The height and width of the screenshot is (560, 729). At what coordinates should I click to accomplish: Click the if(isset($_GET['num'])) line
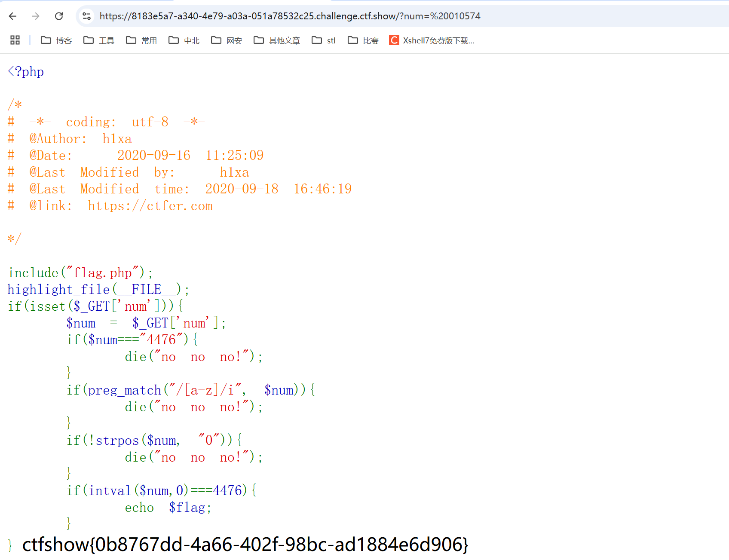[x=96, y=306]
